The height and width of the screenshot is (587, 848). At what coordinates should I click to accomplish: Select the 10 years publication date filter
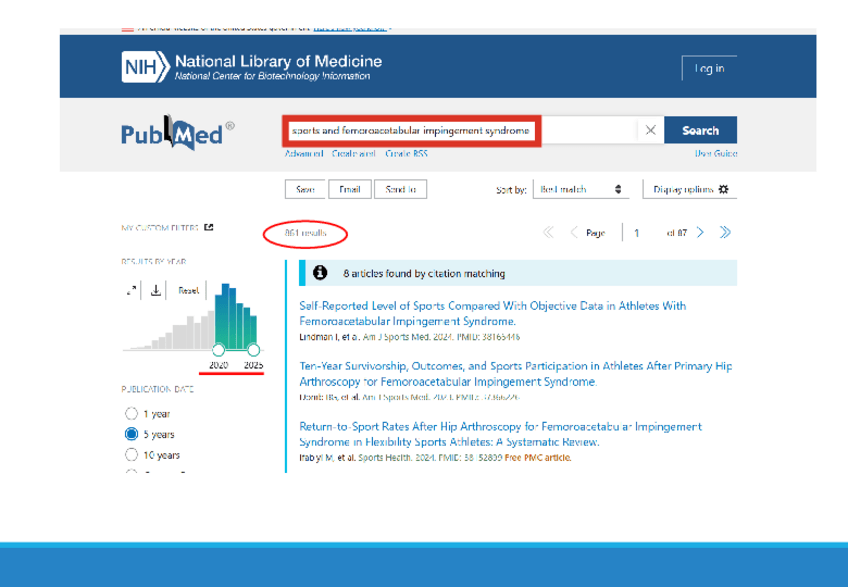131,454
